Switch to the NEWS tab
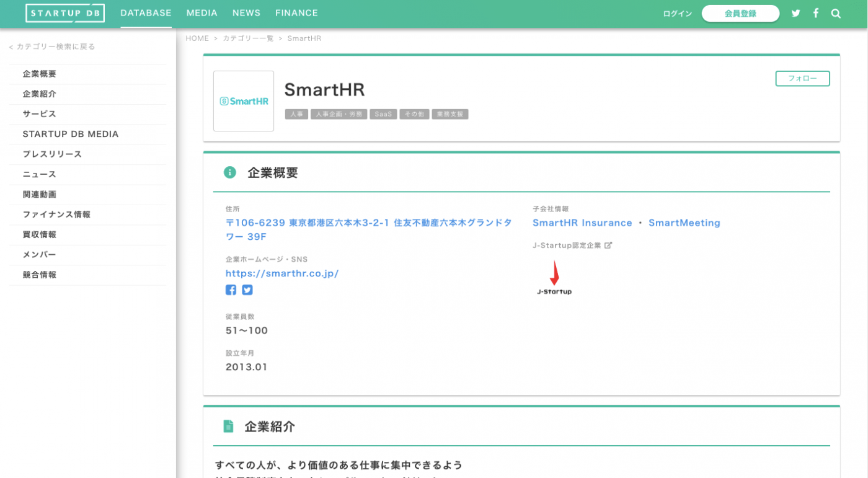The height and width of the screenshot is (478, 868). coord(247,13)
